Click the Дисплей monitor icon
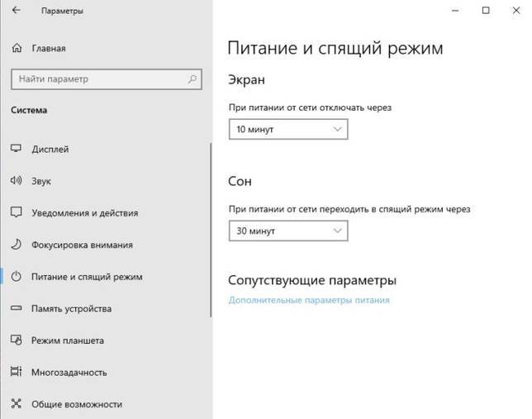 tap(16, 149)
